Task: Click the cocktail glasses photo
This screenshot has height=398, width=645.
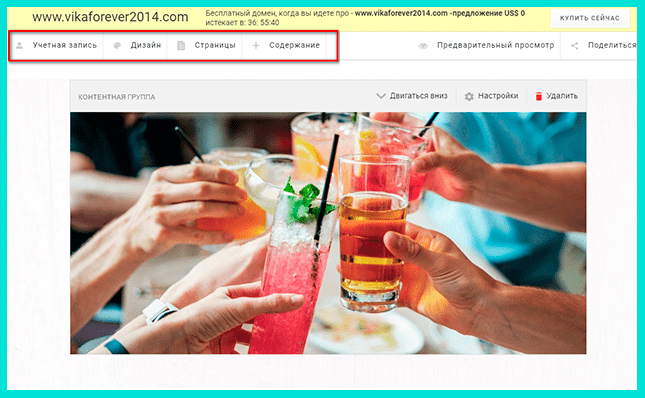Action: pyautogui.click(x=328, y=233)
